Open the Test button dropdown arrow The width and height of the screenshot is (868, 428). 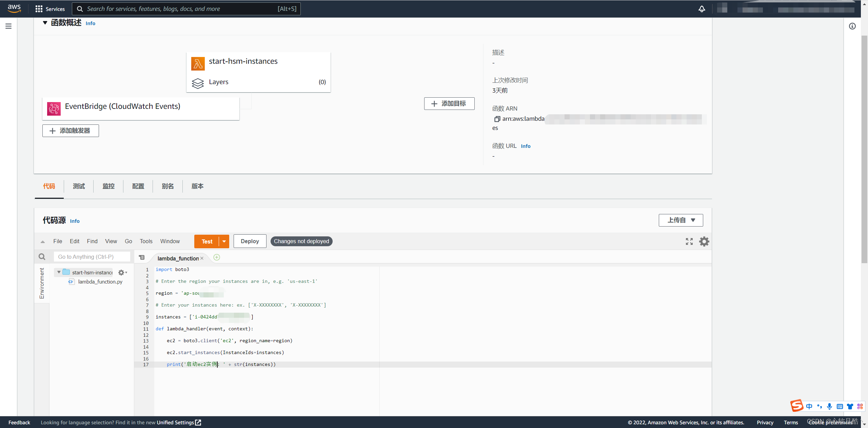click(x=224, y=241)
